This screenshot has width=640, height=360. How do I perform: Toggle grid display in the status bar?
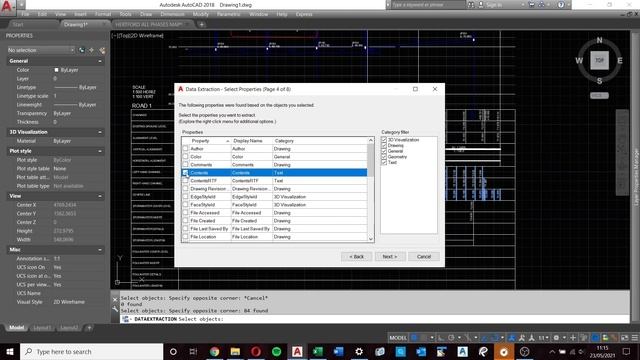(x=414, y=338)
